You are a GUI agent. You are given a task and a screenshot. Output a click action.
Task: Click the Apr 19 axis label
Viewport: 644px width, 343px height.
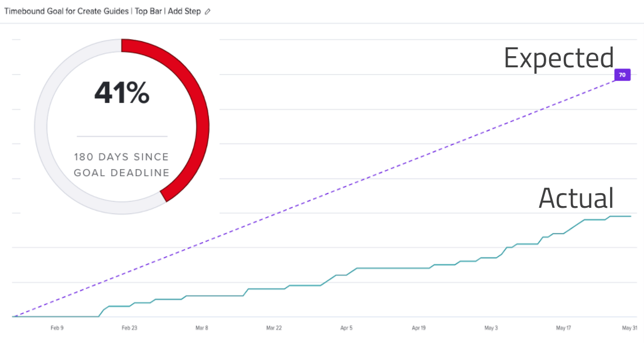click(x=419, y=328)
